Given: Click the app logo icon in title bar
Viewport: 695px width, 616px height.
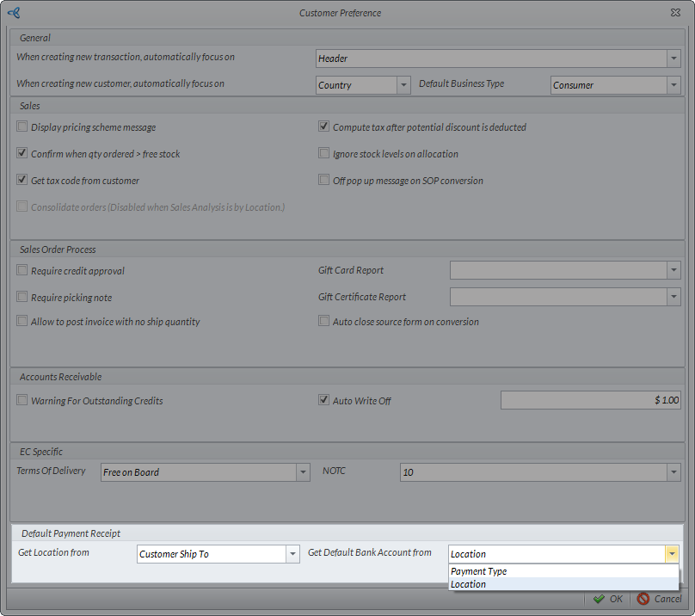Looking at the screenshot, I should pos(13,13).
